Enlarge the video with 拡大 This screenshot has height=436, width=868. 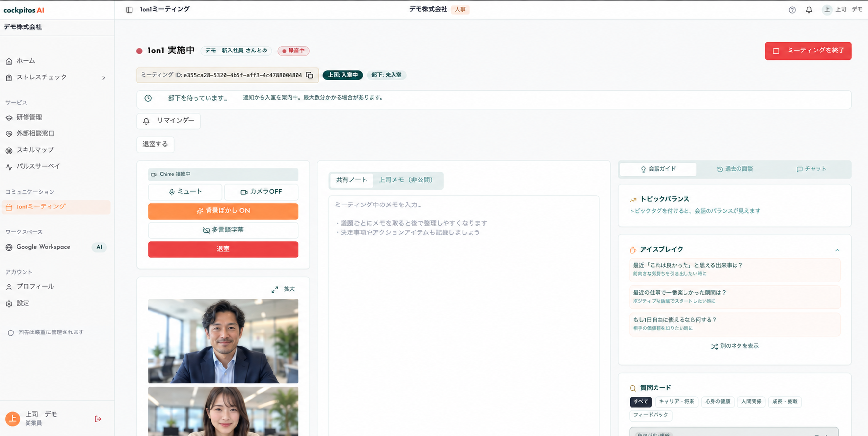[x=284, y=289]
